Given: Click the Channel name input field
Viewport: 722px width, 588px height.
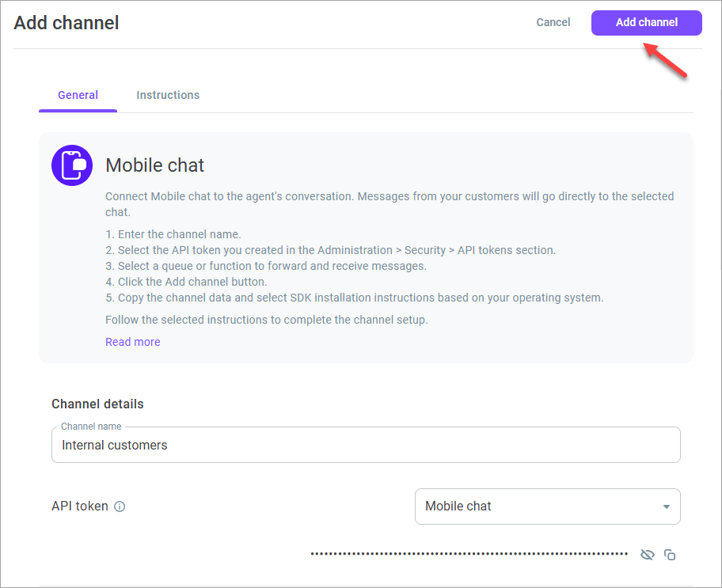Looking at the screenshot, I should [366, 445].
